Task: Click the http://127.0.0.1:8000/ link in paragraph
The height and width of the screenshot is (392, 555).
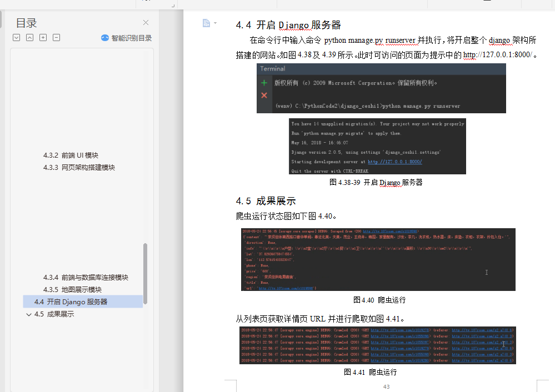Action: click(497, 55)
